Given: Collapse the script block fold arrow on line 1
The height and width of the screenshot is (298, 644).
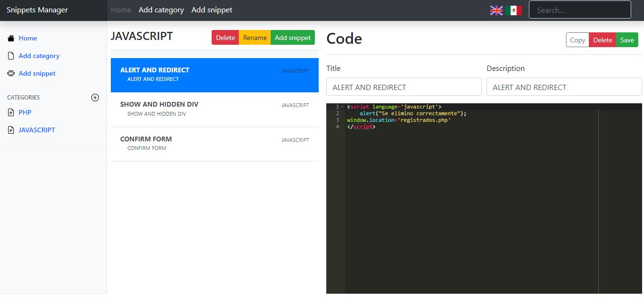Looking at the screenshot, I should click(342, 107).
